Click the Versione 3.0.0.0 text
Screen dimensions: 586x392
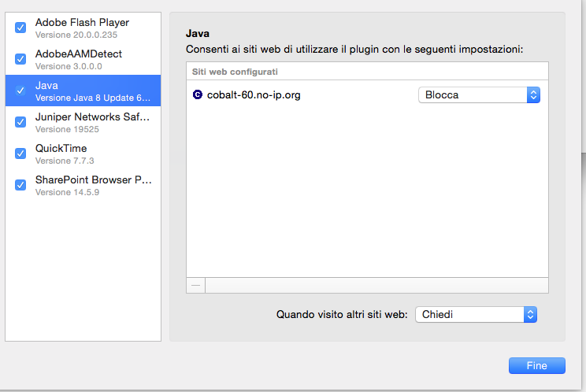point(69,66)
